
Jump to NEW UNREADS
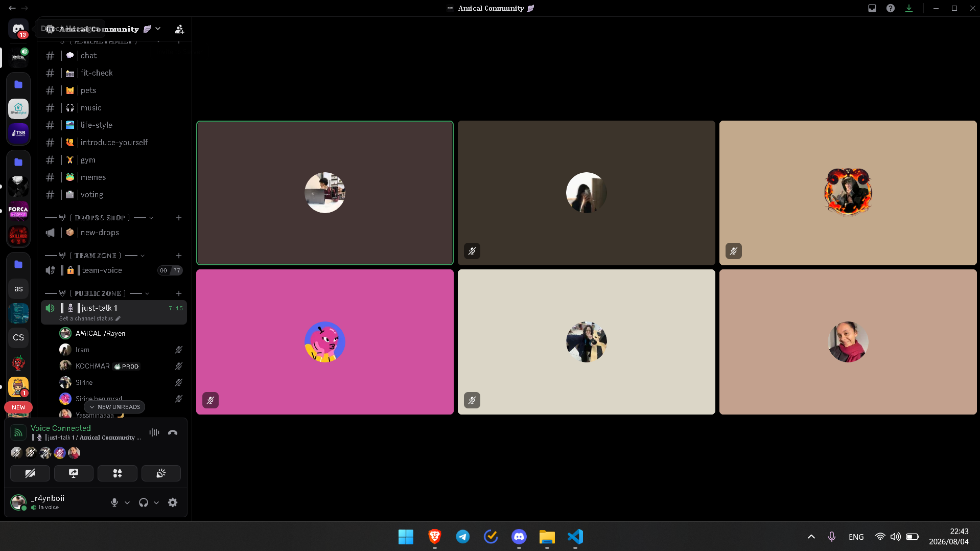point(114,407)
